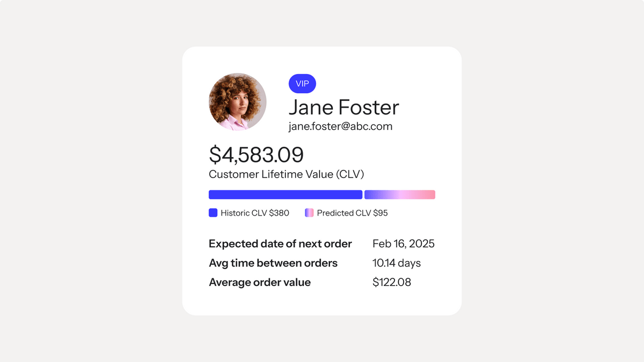The width and height of the screenshot is (644, 362).
Task: Select the Predicted CLV $95 legend text
Action: click(353, 213)
